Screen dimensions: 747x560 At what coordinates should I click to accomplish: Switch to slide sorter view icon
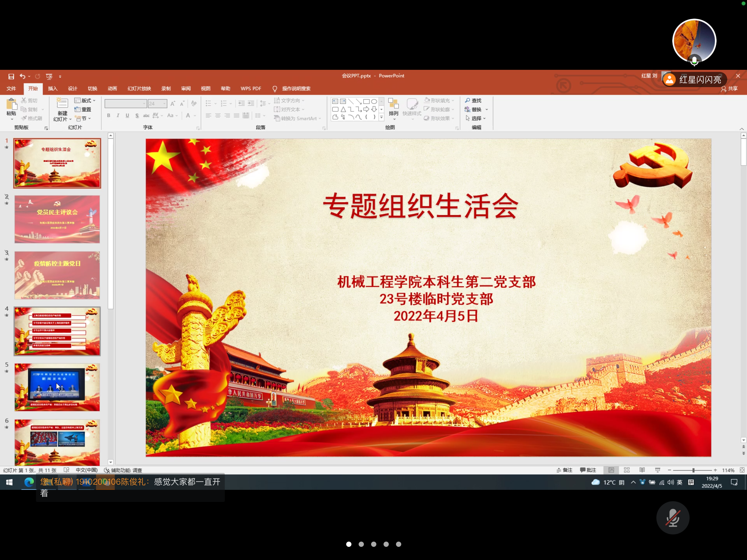(627, 470)
